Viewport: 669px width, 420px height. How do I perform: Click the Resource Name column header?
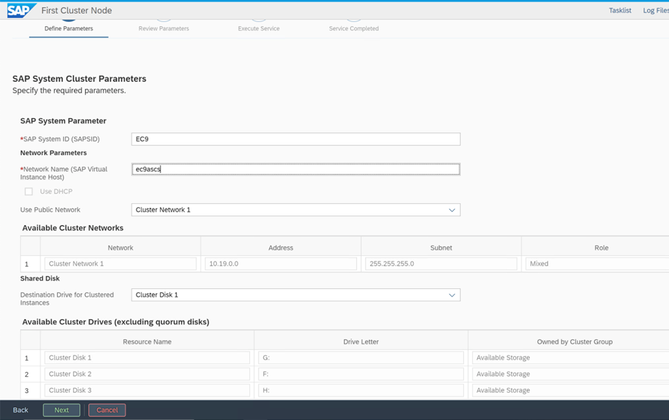(147, 341)
